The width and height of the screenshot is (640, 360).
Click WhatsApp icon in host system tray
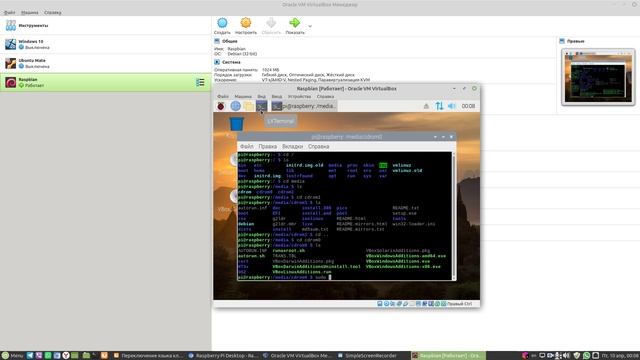587,356
